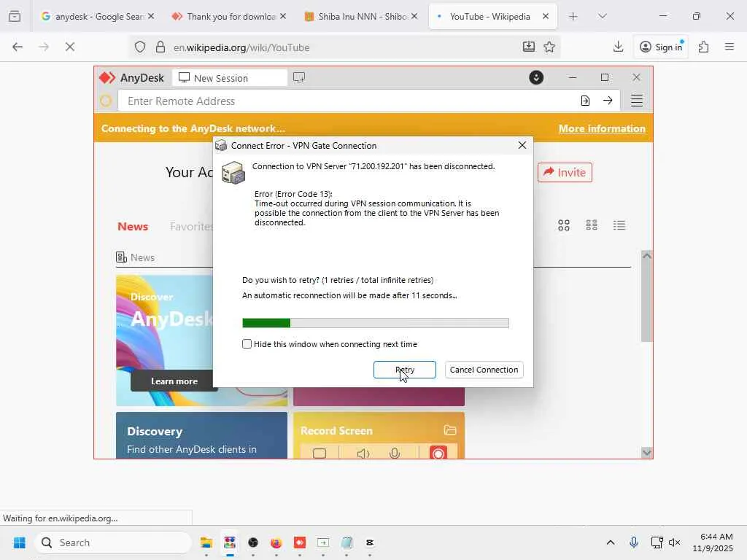Viewport: 747px width, 560px height.
Task: Open File Explorer from the taskbar
Action: (x=206, y=542)
